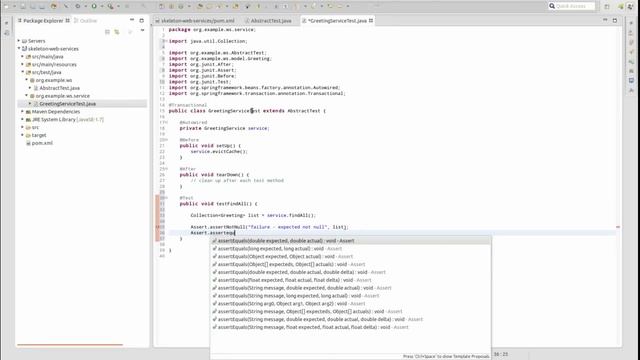This screenshot has height=360, width=640.
Task: Select org.example.ws.service package
Action: [62, 96]
